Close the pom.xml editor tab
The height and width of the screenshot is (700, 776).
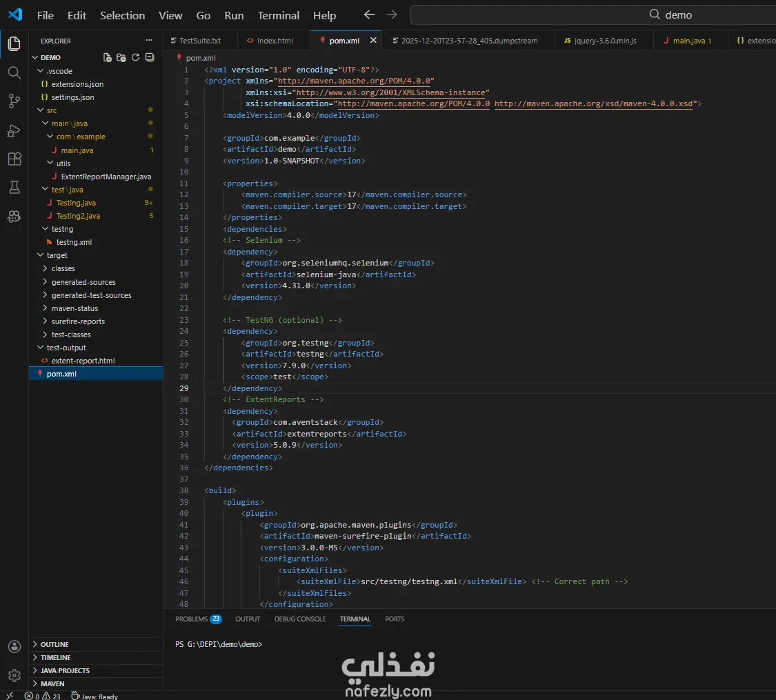373,40
